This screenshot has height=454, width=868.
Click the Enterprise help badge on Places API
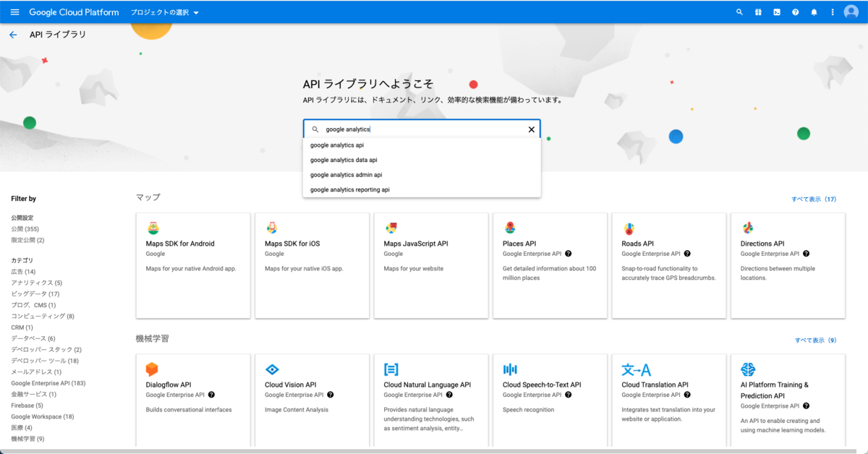[x=569, y=254]
